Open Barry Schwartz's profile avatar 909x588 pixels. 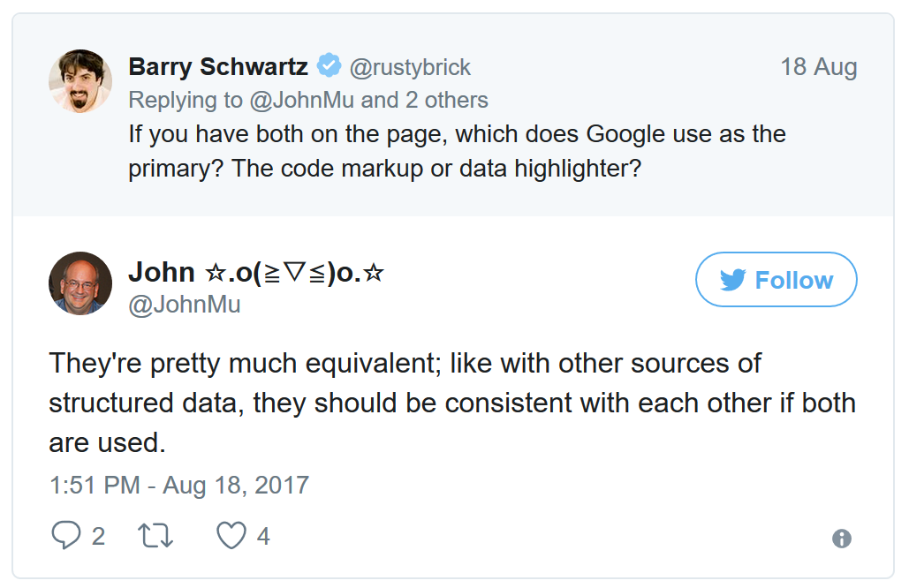pyautogui.click(x=80, y=79)
